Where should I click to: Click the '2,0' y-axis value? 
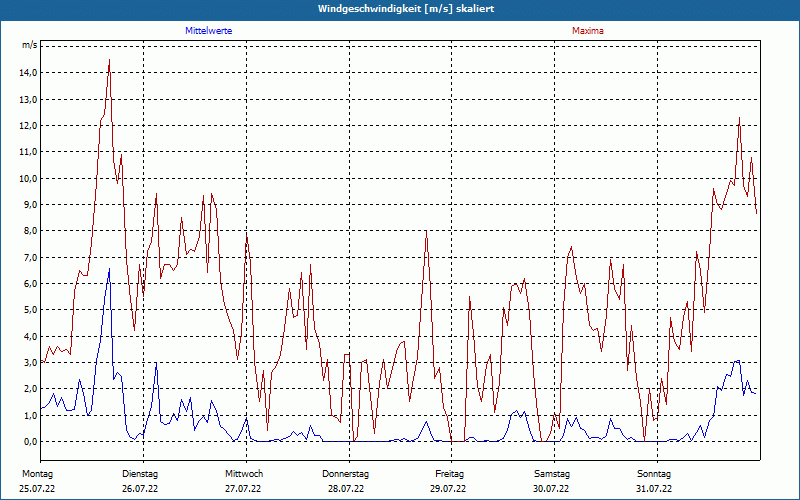click(x=31, y=389)
